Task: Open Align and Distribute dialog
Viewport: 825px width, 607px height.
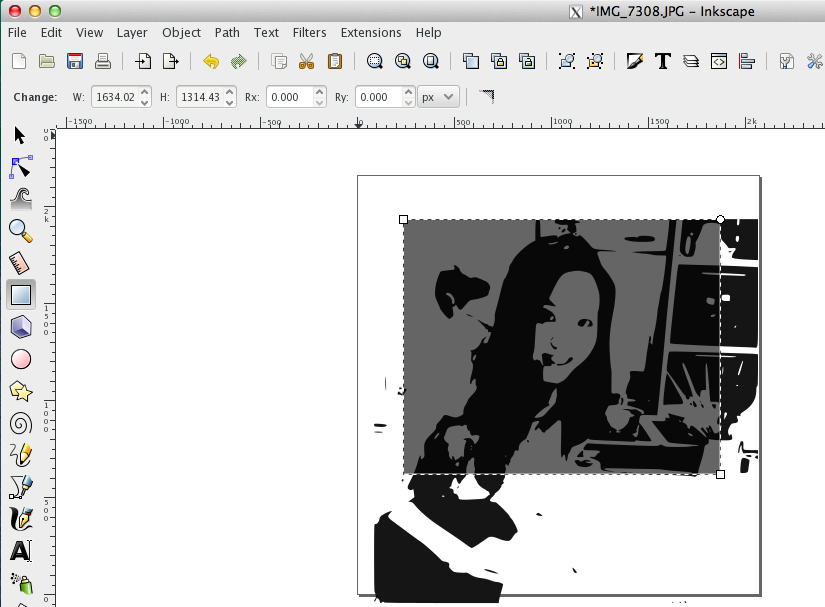Action: (747, 61)
